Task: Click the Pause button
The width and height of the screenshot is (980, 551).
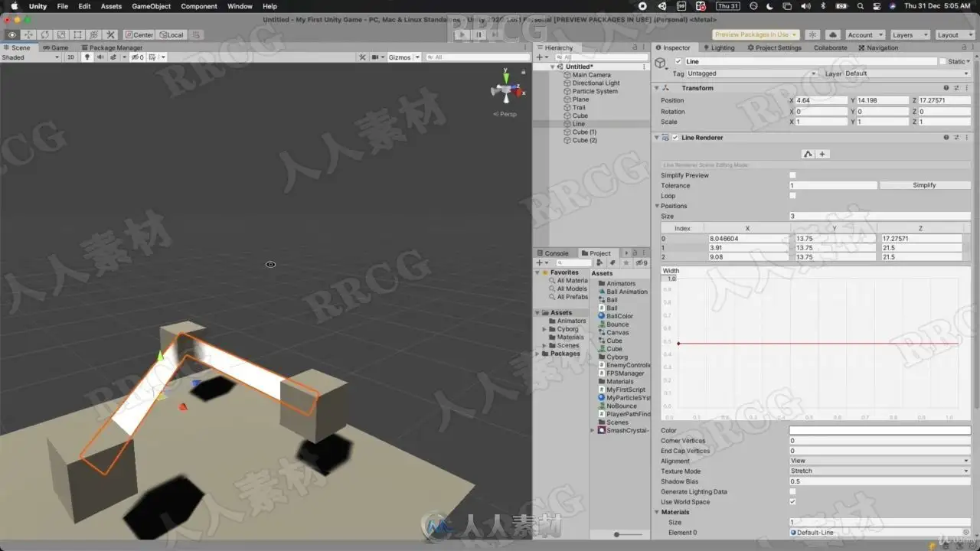Action: tap(479, 34)
